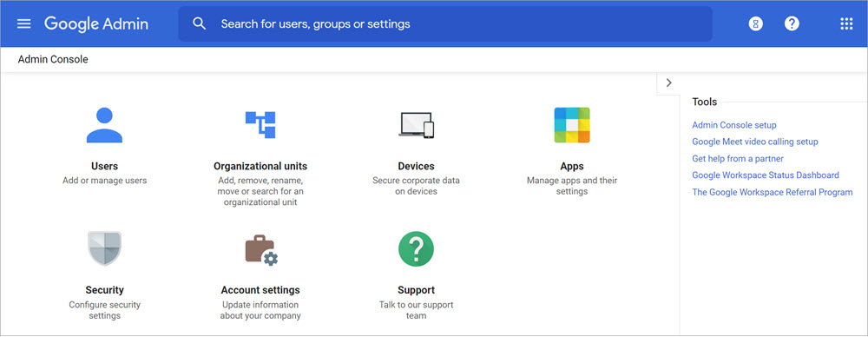Click 'Add or manage users' description
Screen dimensions: 868x337
tap(105, 180)
